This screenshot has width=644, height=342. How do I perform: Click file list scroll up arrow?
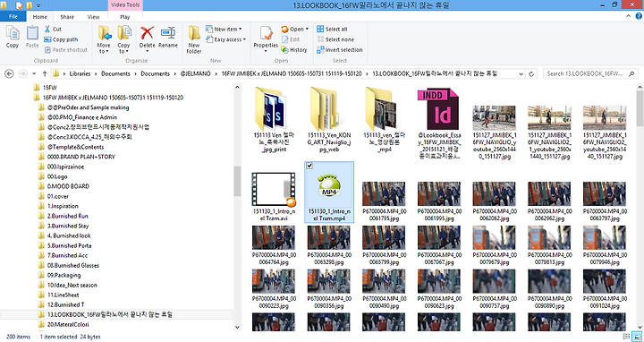[640, 87]
